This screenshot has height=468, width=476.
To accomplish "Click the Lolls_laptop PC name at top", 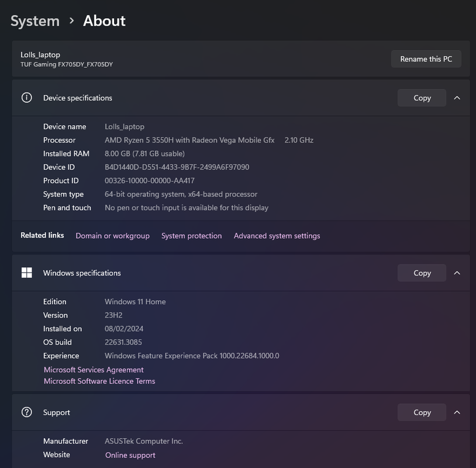I will (40, 54).
